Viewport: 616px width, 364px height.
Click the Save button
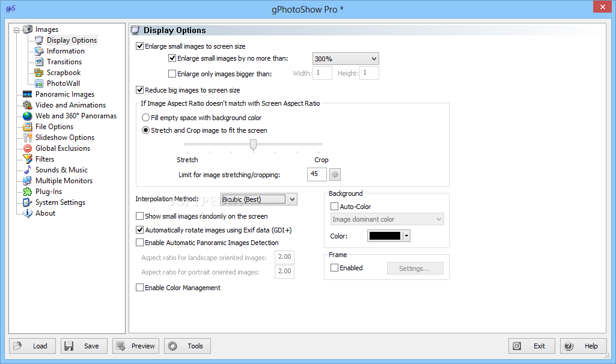click(x=84, y=346)
